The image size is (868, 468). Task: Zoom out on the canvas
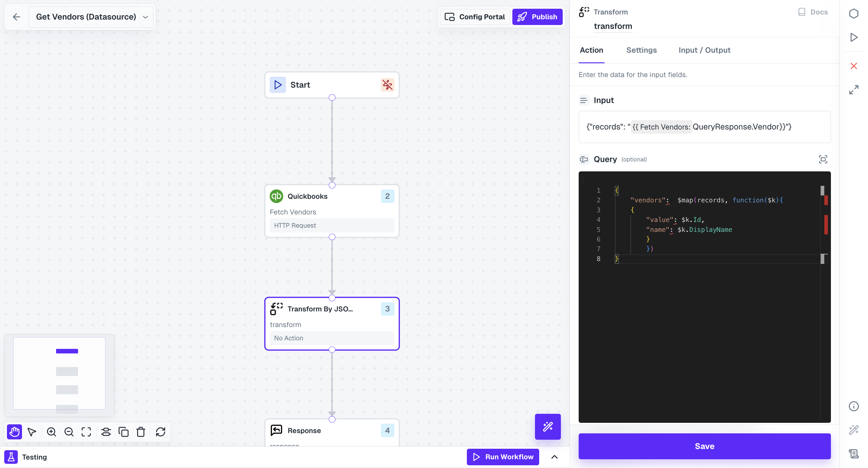(x=69, y=432)
